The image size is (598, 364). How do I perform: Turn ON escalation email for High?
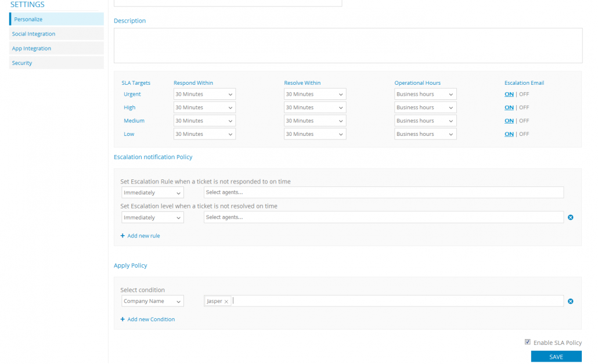[509, 107]
